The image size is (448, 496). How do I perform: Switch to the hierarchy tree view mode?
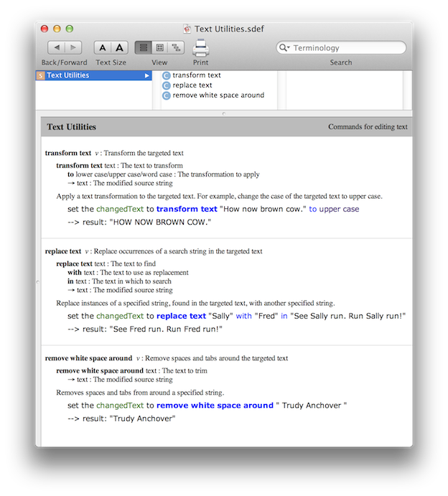176,48
